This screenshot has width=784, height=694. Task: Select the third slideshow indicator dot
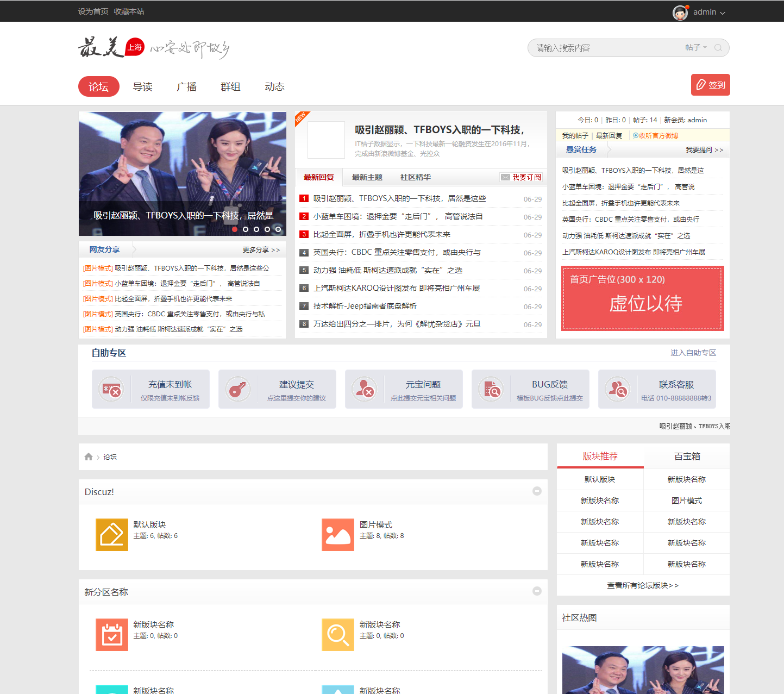(x=256, y=229)
